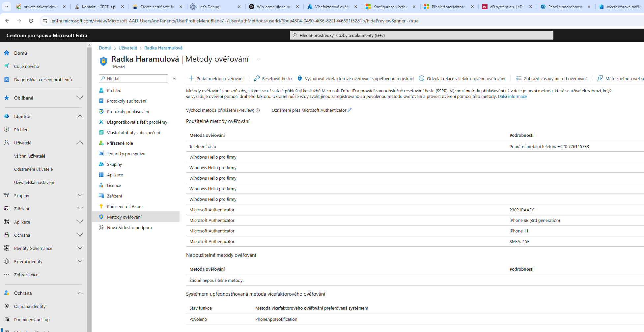644x332 pixels.
Task: Click the pencil icon to edit default sign-in method
Action: coord(350,110)
